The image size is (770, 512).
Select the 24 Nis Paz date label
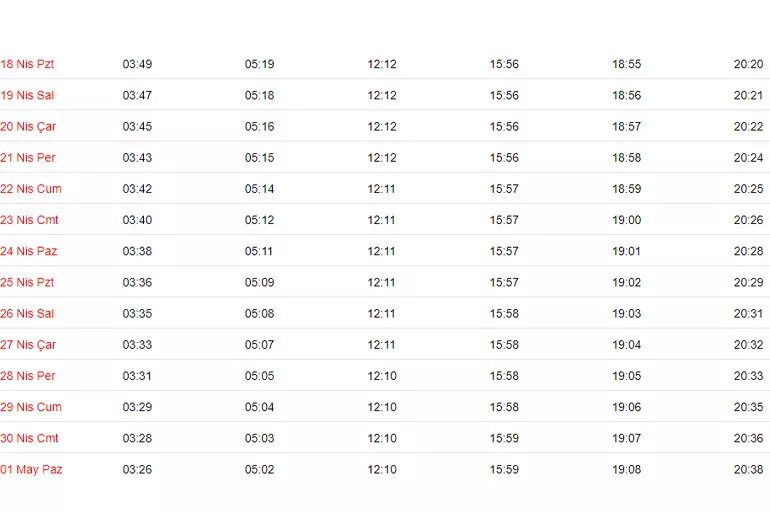tap(29, 251)
